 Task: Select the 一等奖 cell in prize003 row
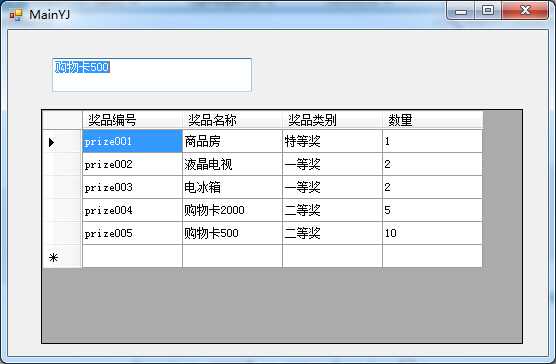pyautogui.click(x=332, y=187)
